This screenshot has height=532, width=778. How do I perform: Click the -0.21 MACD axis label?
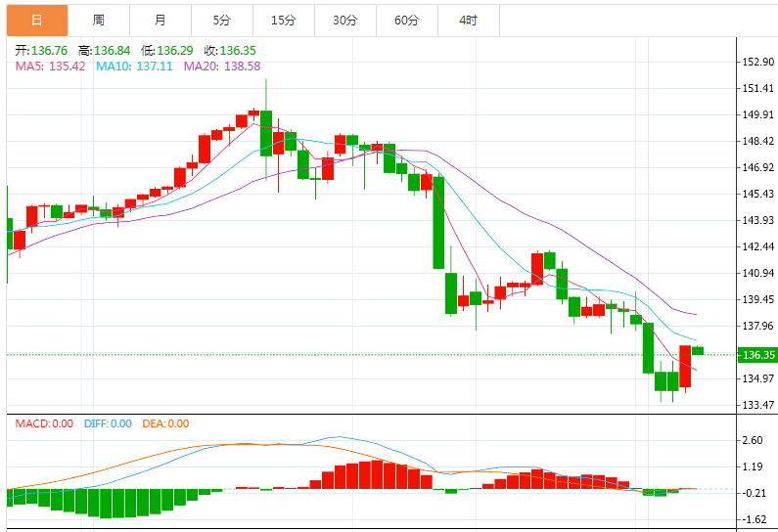(x=753, y=493)
